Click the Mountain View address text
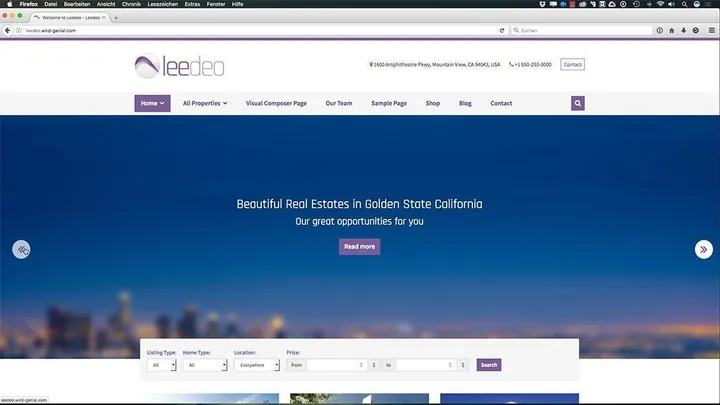This screenshot has height=405, width=720. 437,65
